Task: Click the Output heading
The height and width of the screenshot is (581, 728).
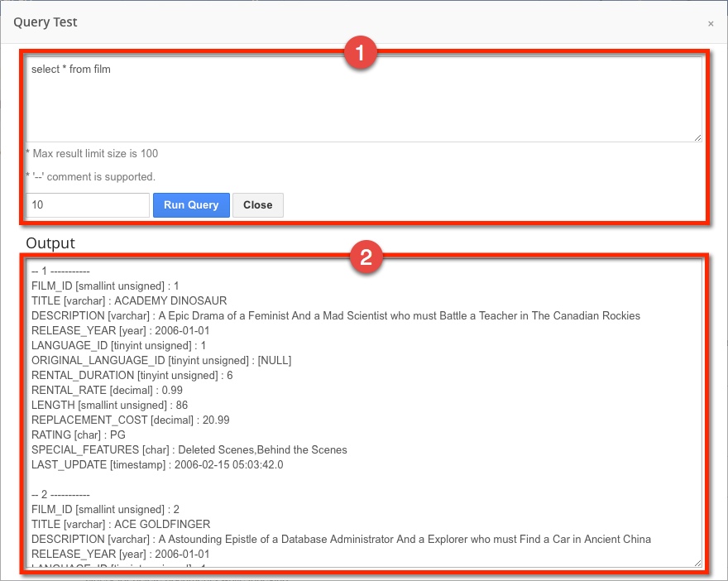Action: tap(50, 242)
